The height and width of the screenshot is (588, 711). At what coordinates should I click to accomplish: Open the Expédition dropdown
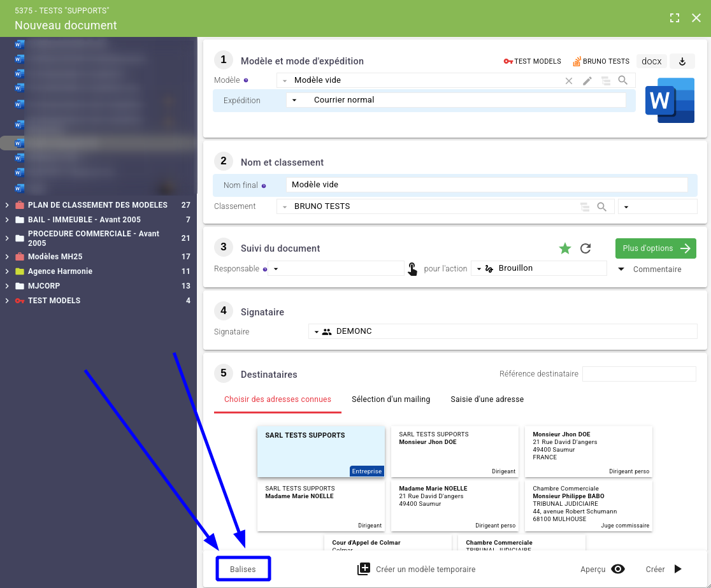click(x=294, y=100)
